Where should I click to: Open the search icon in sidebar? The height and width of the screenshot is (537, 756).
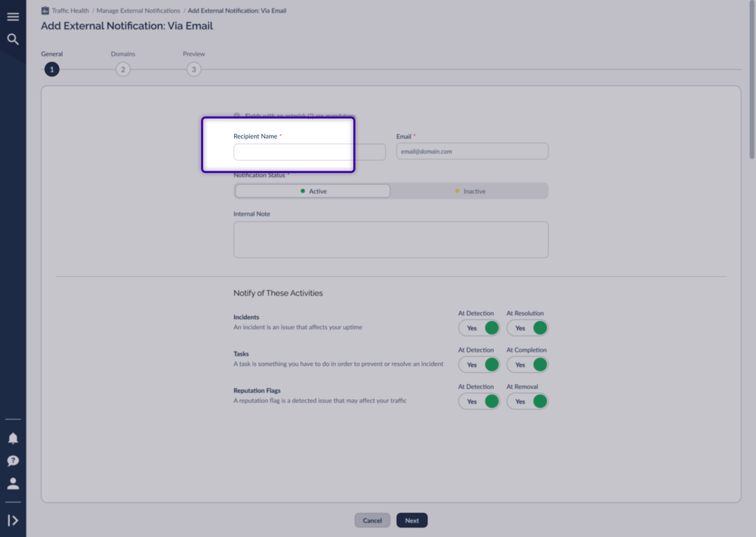point(13,40)
